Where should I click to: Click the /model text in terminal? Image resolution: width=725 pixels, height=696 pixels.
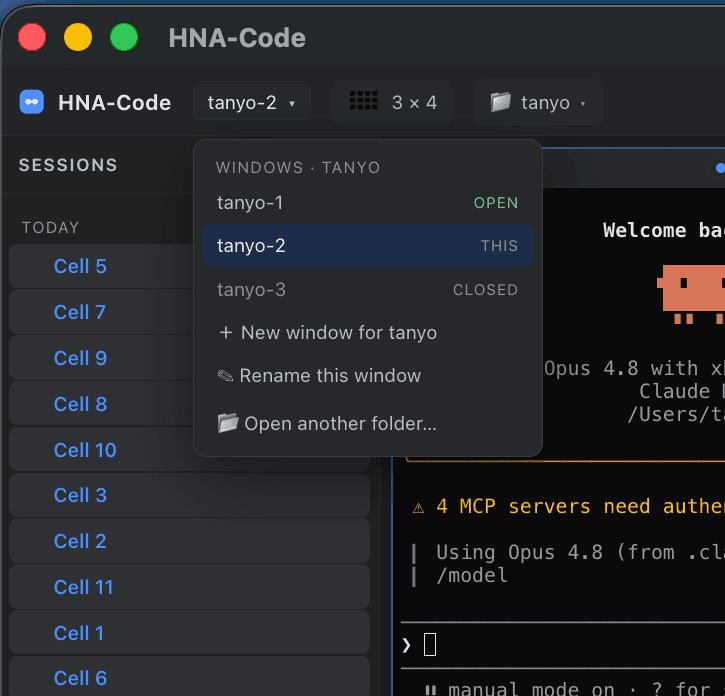coord(472,576)
